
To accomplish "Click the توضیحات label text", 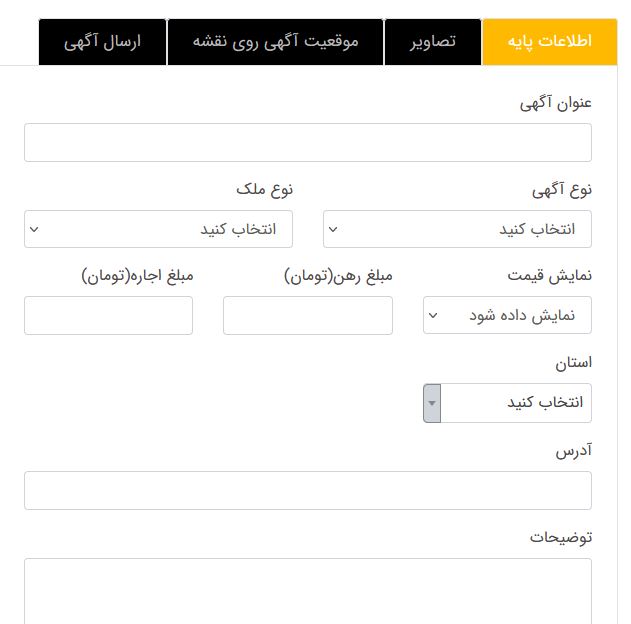I will tap(561, 537).
